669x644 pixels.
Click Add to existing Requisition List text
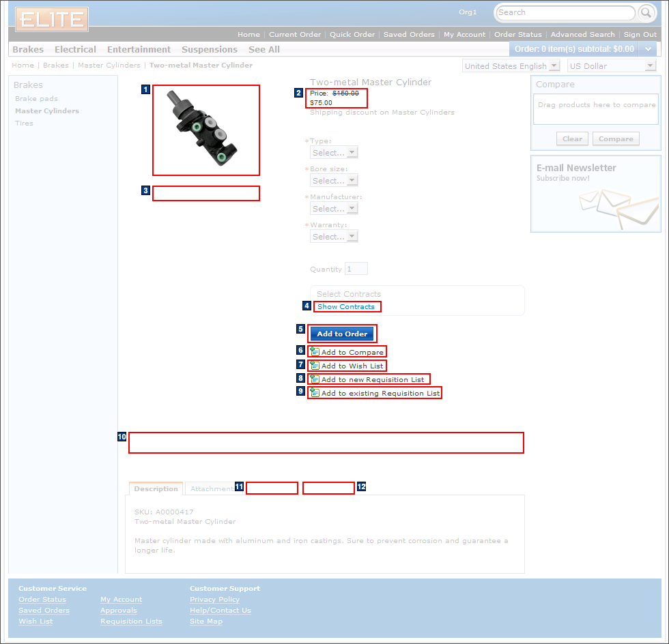381,393
